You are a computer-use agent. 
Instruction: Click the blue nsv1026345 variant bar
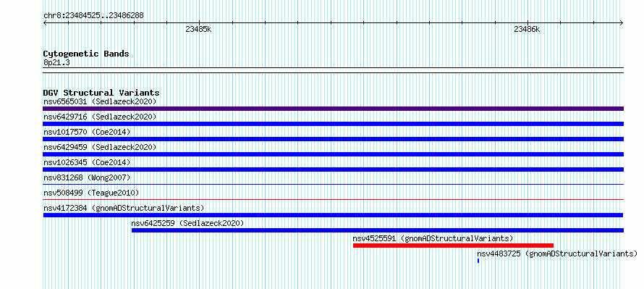(333, 169)
